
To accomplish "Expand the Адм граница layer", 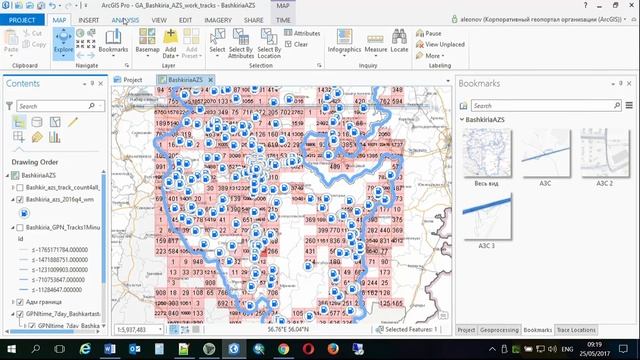I will point(13,302).
